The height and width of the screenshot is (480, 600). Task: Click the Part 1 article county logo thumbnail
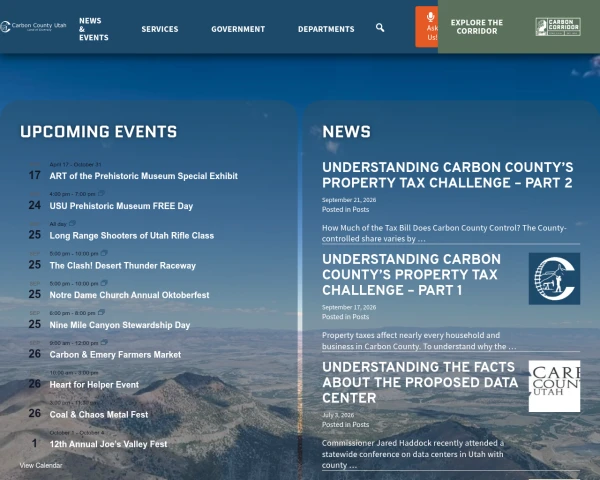554,279
